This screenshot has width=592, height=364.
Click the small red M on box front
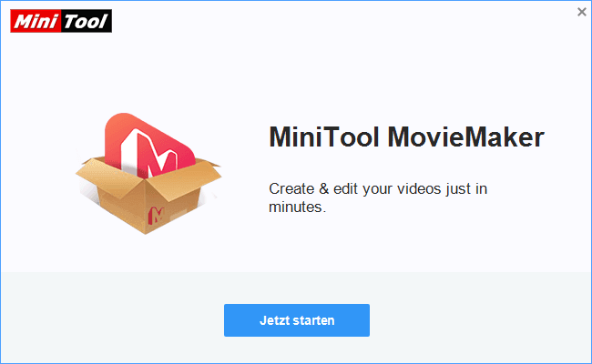pos(156,217)
